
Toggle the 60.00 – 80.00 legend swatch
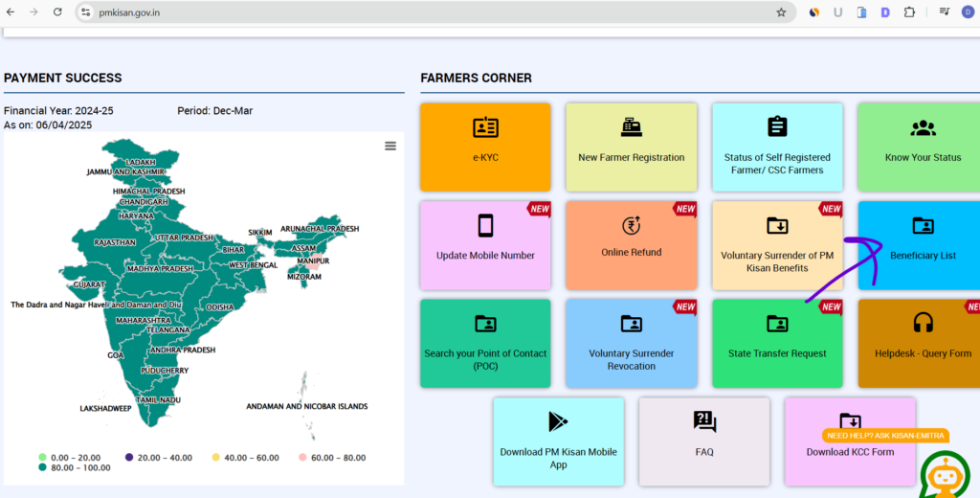point(303,458)
